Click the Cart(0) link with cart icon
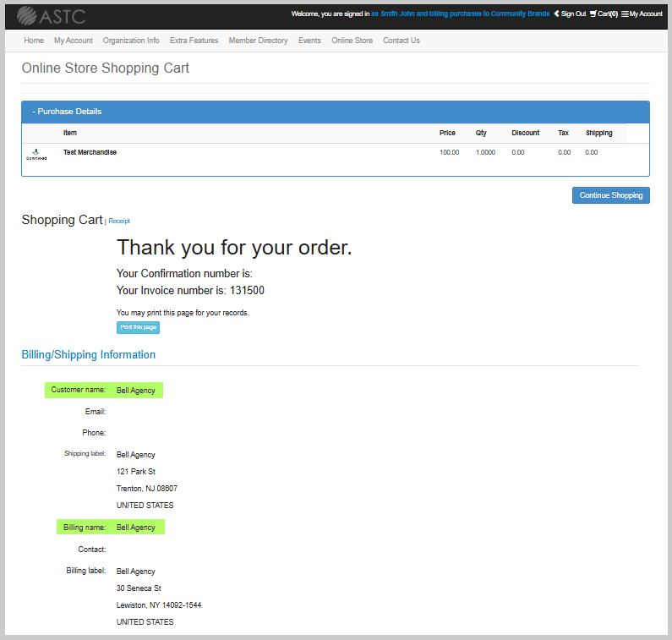The height and width of the screenshot is (640, 672). (x=604, y=14)
